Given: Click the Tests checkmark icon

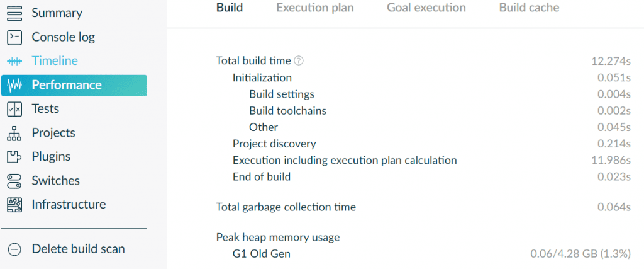Looking at the screenshot, I should (x=14, y=109).
